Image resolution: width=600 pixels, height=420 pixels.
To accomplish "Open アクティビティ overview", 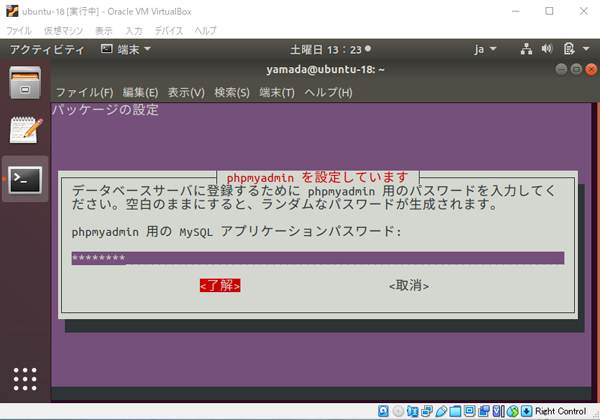I will point(47,49).
